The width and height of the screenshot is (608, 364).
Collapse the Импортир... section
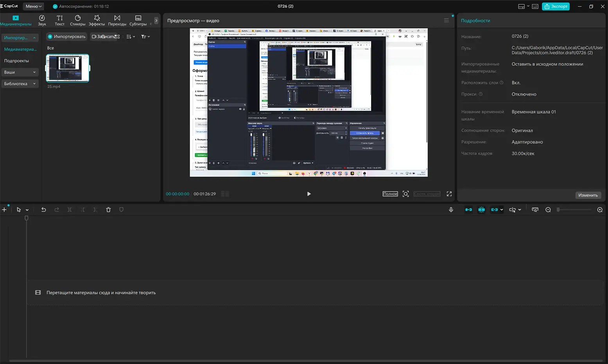(20, 38)
